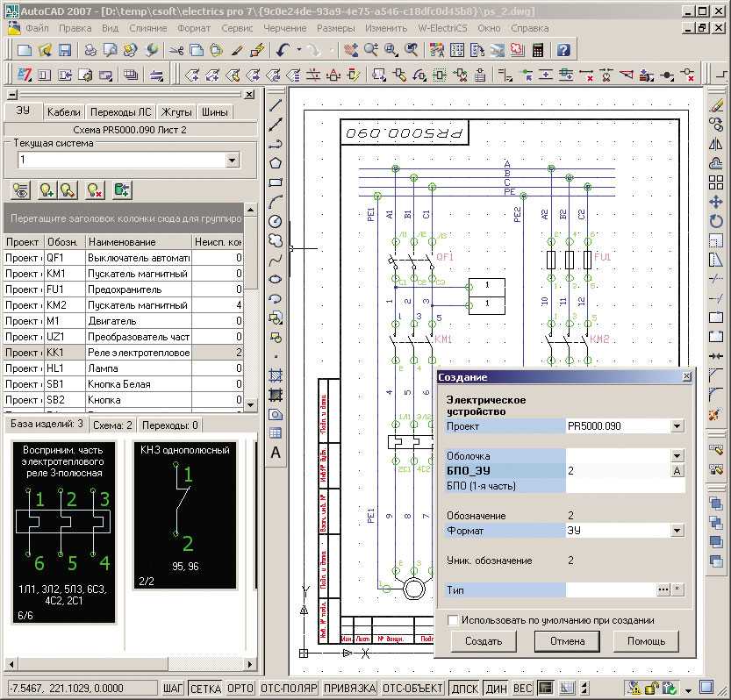Click the Cut scissors icon
The width and height of the screenshot is (731, 700).
176,50
